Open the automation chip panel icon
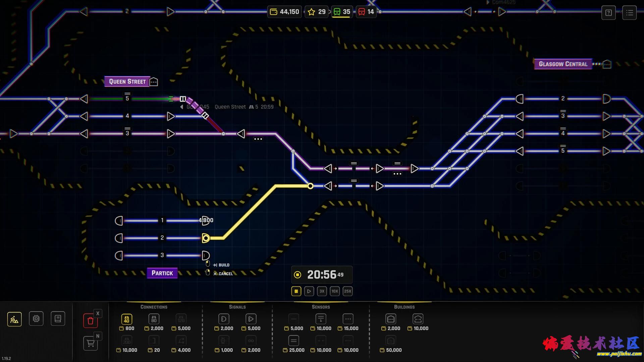644x362 pixels. pos(36,319)
